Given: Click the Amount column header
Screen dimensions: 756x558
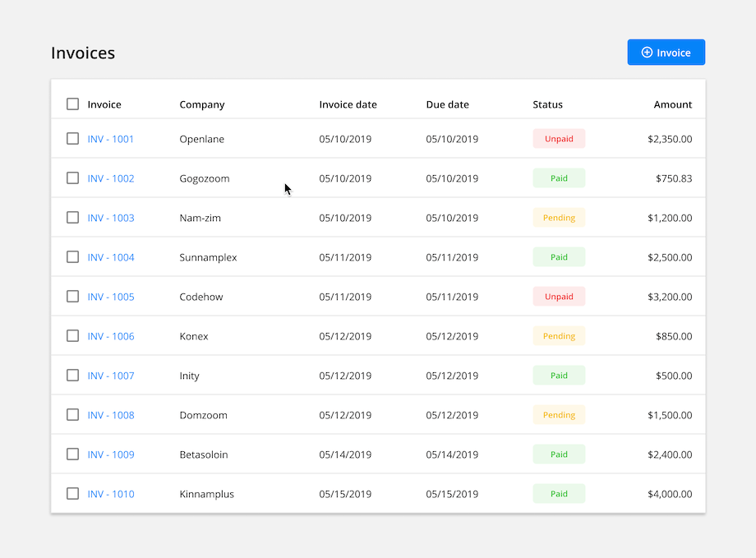Looking at the screenshot, I should pos(673,104).
